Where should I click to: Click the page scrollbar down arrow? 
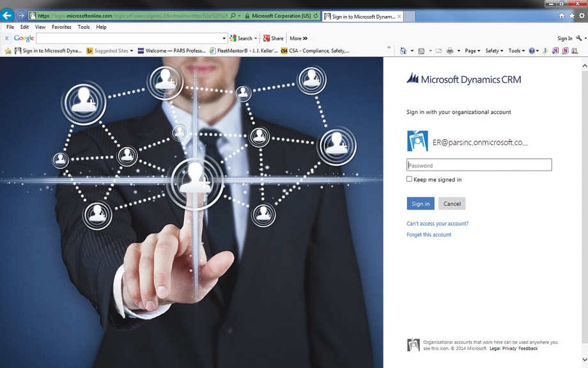pos(585,360)
